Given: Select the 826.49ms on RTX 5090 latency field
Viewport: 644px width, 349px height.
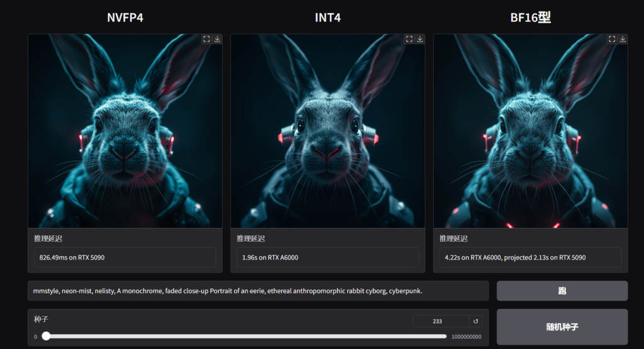Looking at the screenshot, I should coord(125,257).
